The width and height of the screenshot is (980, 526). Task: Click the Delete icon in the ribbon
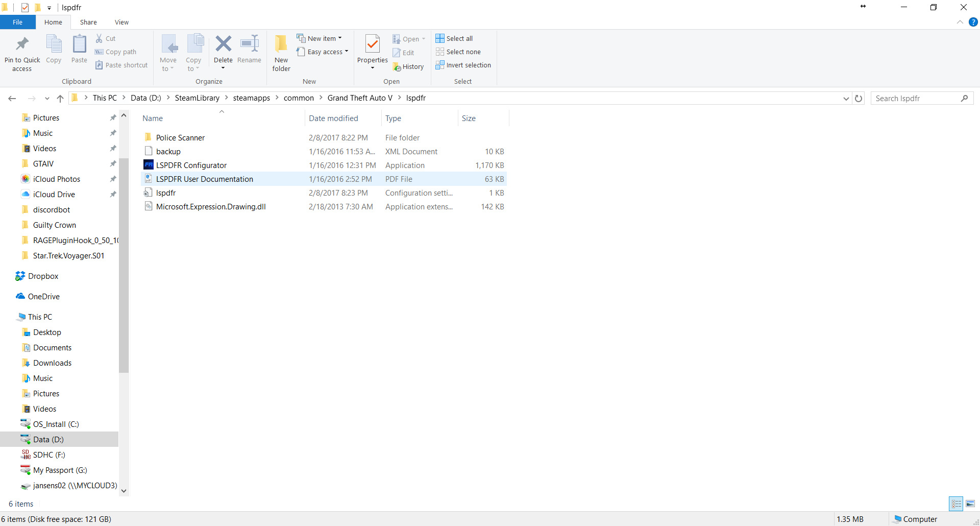point(223,44)
